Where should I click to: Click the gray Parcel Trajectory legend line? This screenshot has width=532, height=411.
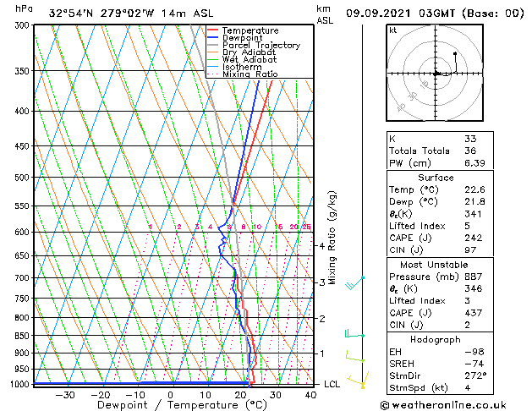coord(213,45)
